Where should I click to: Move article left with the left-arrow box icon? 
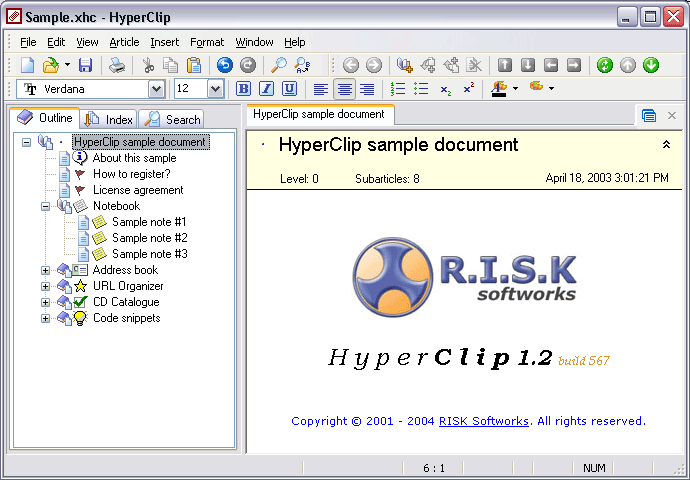(551, 65)
